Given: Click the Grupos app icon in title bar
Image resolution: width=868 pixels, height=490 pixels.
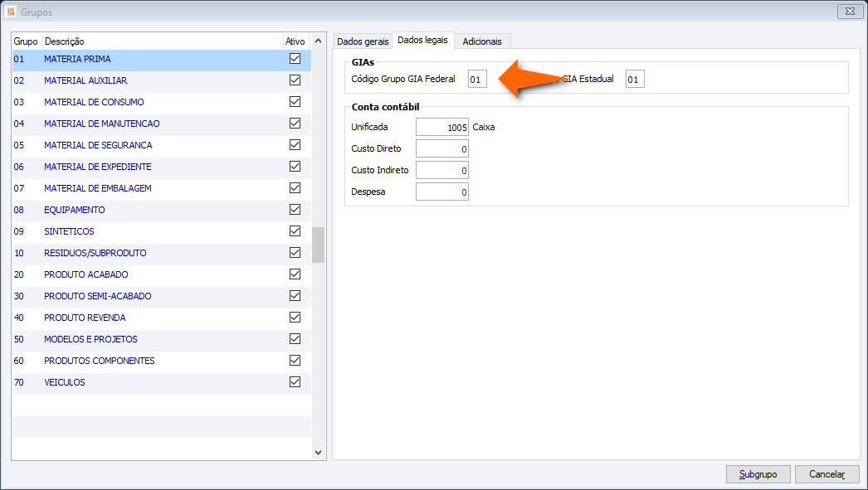Looking at the screenshot, I should point(11,11).
